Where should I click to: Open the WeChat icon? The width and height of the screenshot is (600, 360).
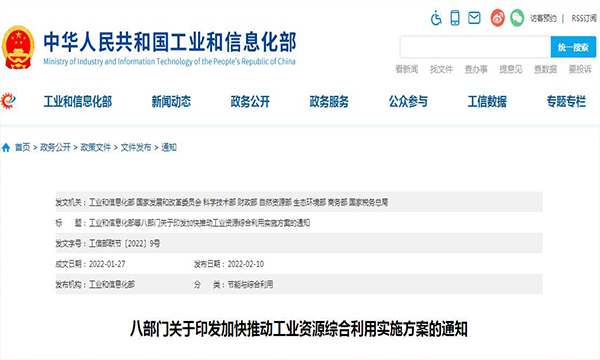tap(517, 18)
